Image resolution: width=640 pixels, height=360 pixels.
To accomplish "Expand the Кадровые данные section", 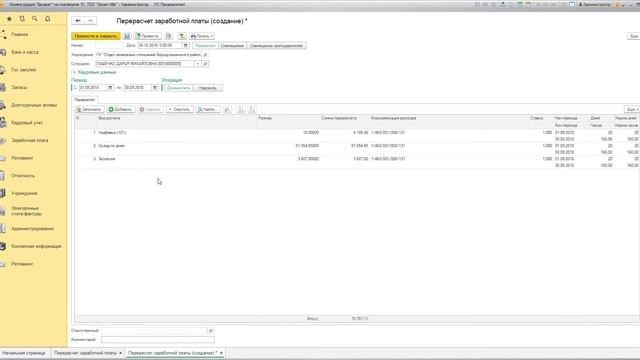I will [94, 72].
